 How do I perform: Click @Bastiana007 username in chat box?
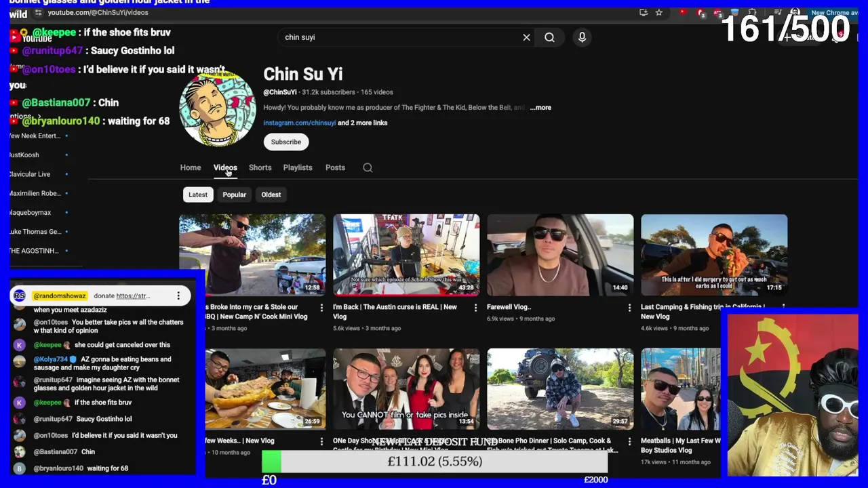[56, 452]
